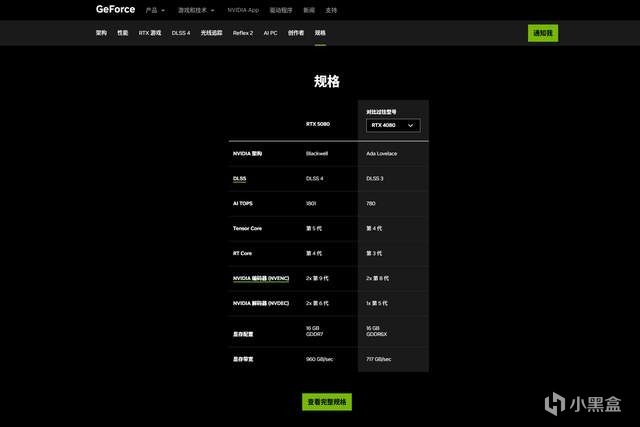Click the DLSS 3 value cell

point(375,178)
